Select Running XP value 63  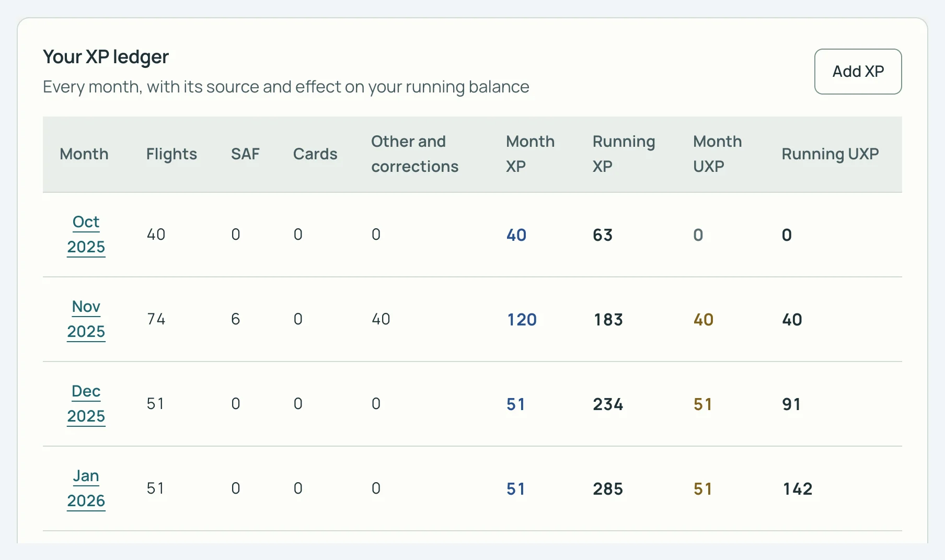(x=603, y=235)
